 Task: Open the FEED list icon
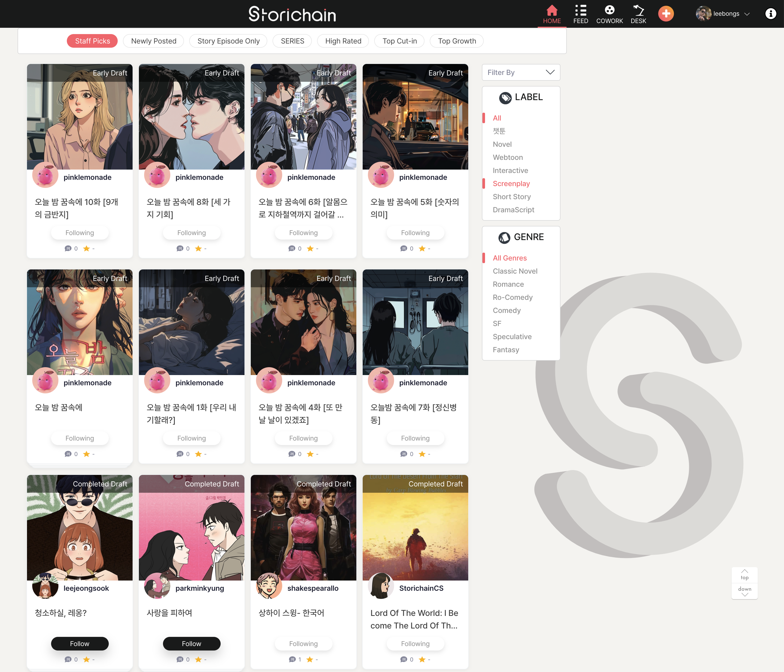[x=580, y=10]
